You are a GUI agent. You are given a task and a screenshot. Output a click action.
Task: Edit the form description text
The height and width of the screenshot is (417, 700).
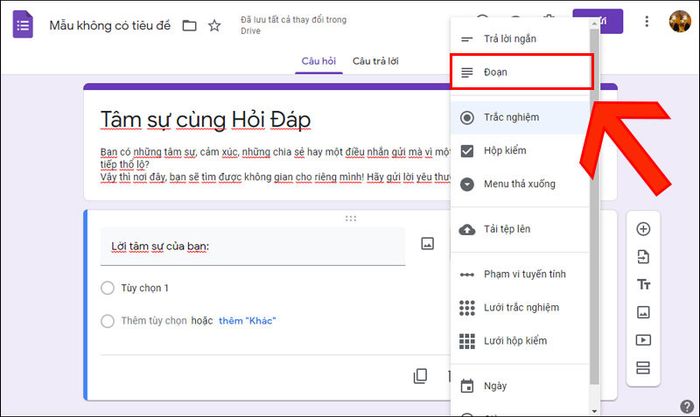pos(275,164)
